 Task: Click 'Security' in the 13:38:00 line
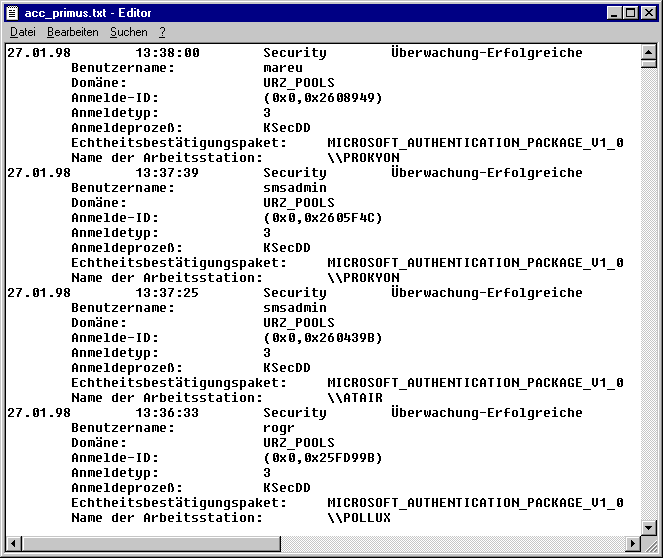pyautogui.click(x=295, y=53)
